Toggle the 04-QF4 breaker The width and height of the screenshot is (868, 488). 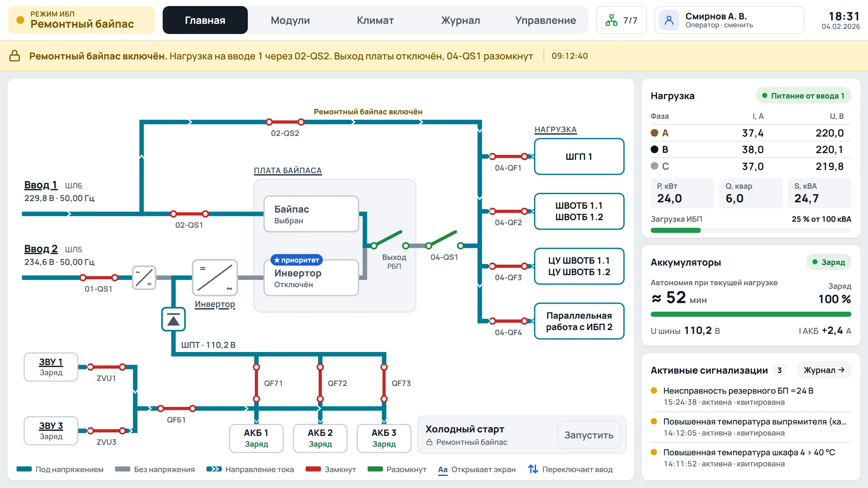pos(508,321)
